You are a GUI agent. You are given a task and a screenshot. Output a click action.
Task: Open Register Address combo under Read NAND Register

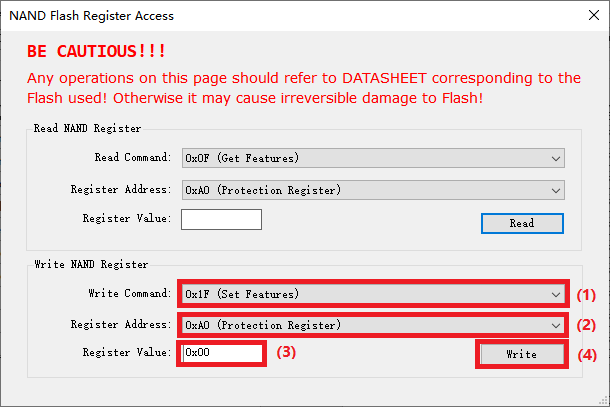[x=360, y=190]
